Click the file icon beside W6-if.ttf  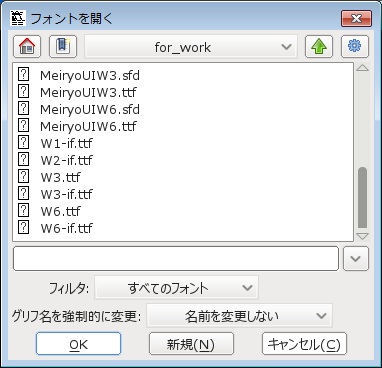tap(23, 227)
